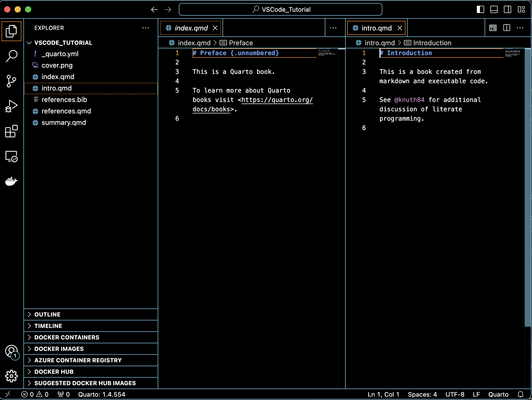
Task: Show errors and warnings in status bar
Action: (x=35, y=394)
